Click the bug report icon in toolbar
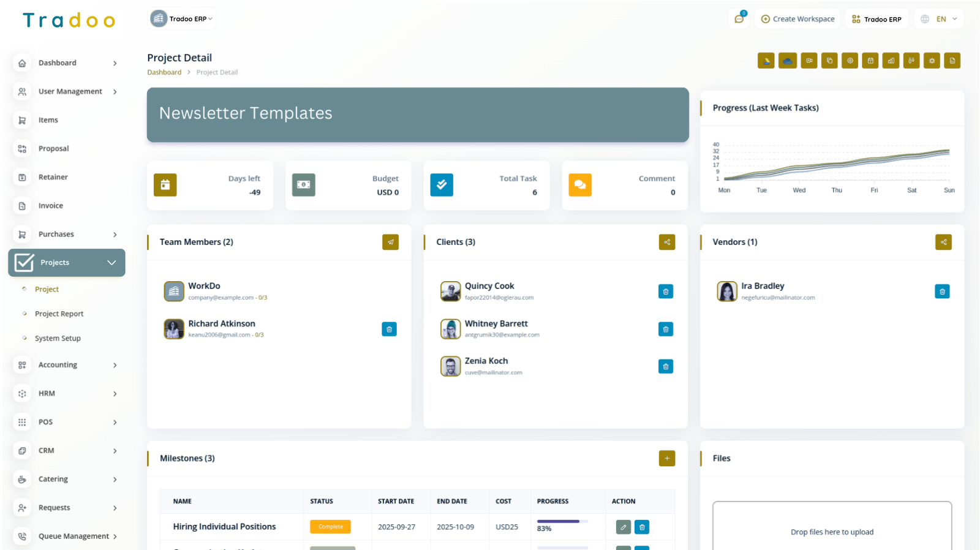 932,61
